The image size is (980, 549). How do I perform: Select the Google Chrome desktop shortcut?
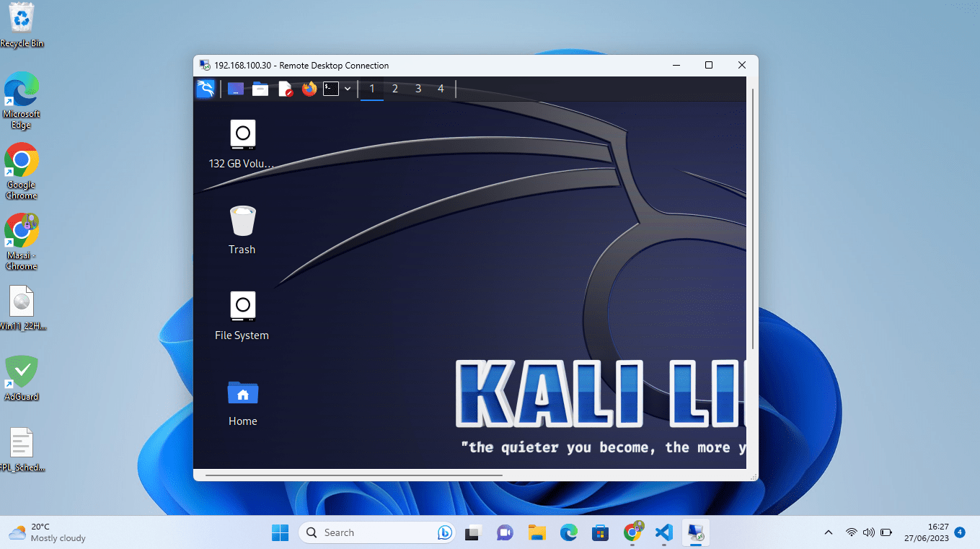[22, 171]
